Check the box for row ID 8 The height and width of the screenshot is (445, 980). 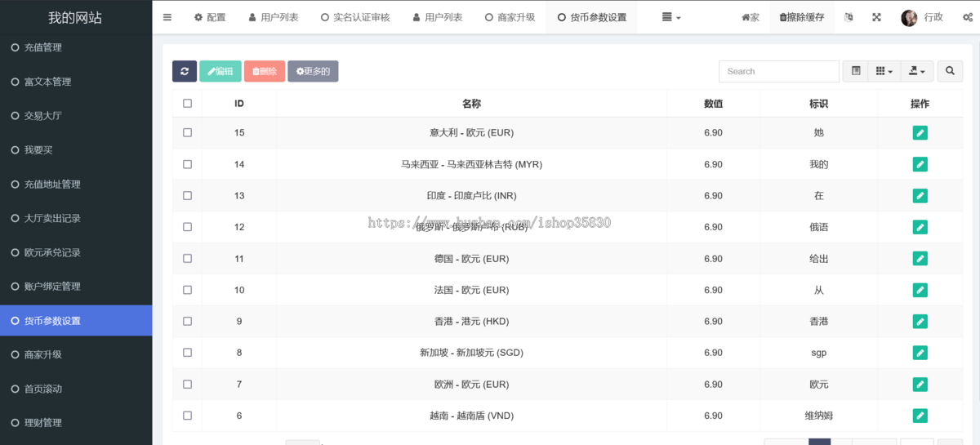[187, 353]
